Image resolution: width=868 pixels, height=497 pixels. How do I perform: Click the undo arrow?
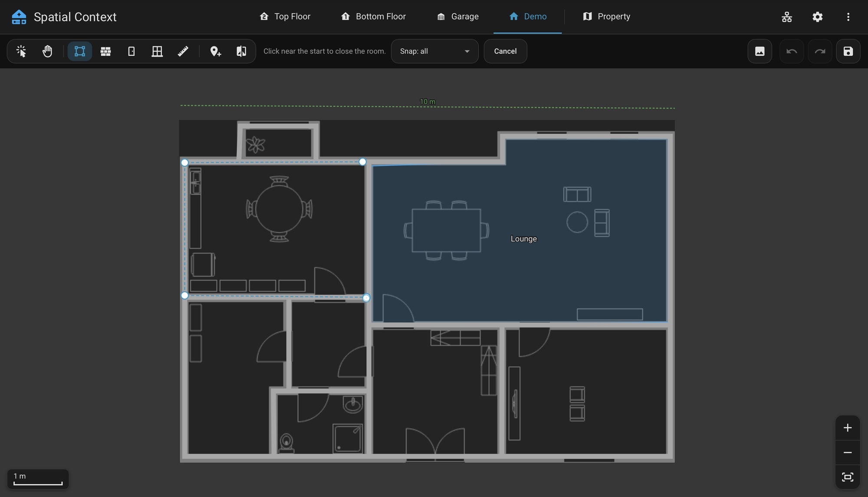click(x=792, y=51)
